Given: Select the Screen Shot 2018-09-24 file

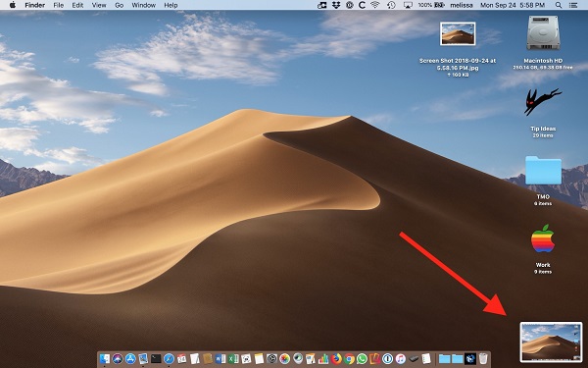Looking at the screenshot, I should click(458, 33).
